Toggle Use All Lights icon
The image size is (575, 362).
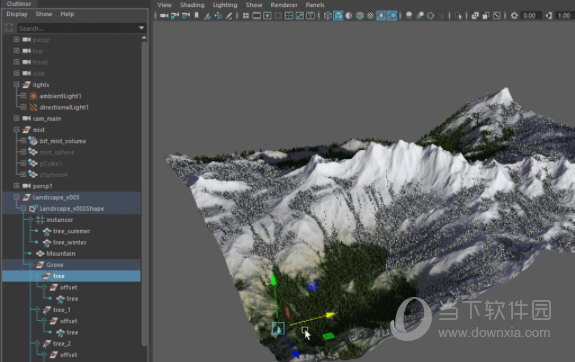(x=381, y=15)
